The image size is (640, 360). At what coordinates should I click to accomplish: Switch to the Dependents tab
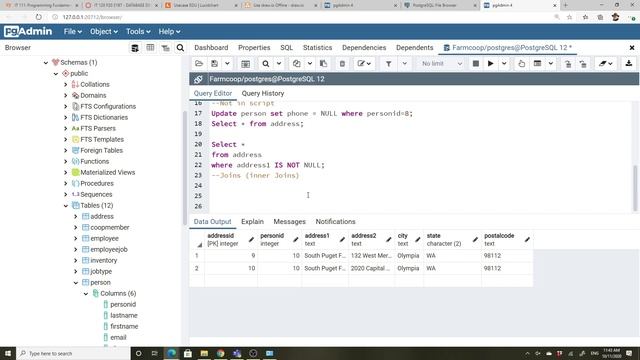(414, 48)
